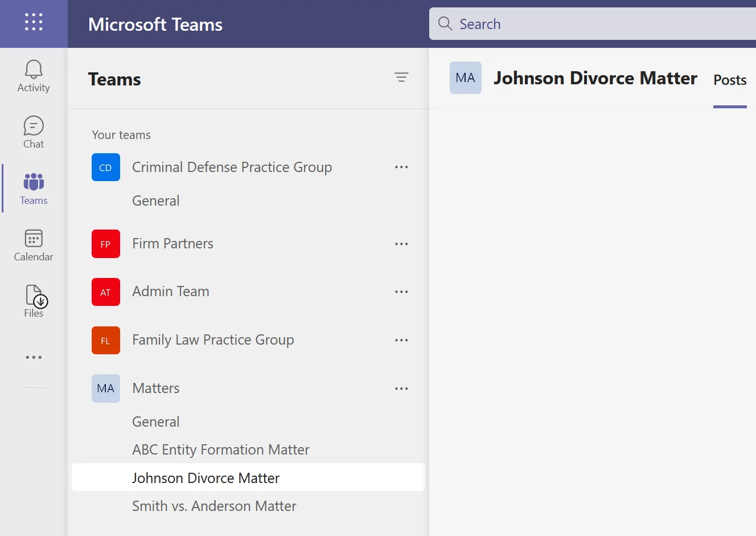Open more options for Admin Team
The height and width of the screenshot is (536, 756).
click(401, 292)
